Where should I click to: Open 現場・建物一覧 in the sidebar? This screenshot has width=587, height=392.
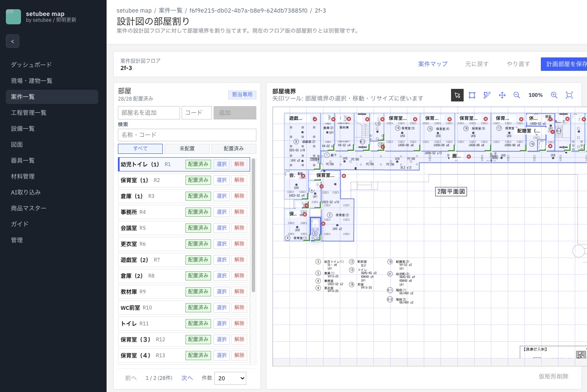[x=52, y=80]
